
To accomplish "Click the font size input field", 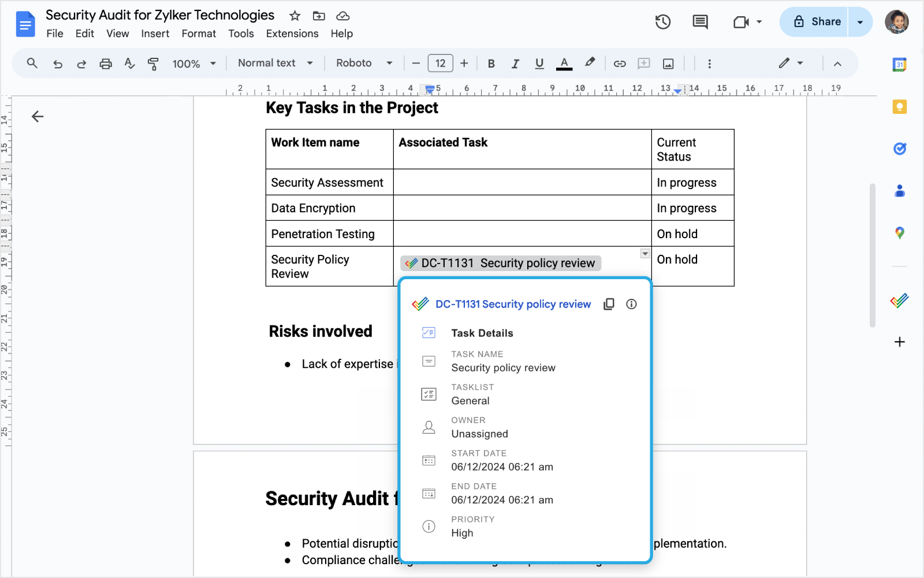I will pyautogui.click(x=440, y=64).
